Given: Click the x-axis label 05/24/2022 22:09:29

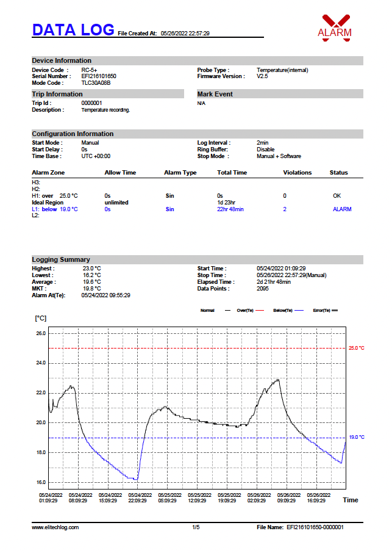Looking at the screenshot, I should tap(140, 498).
